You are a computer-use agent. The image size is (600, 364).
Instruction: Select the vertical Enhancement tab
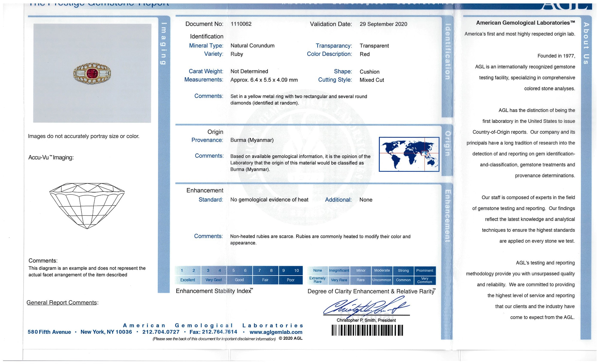click(447, 216)
